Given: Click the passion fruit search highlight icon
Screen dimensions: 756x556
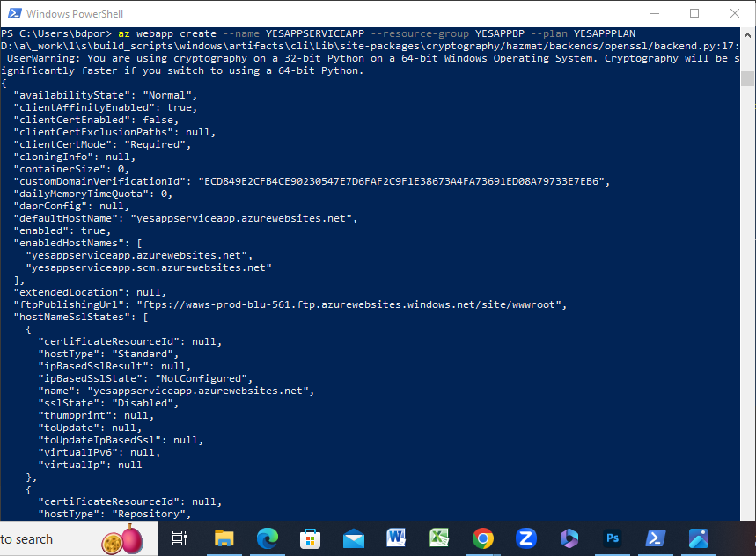Looking at the screenshot, I should coord(123,539).
